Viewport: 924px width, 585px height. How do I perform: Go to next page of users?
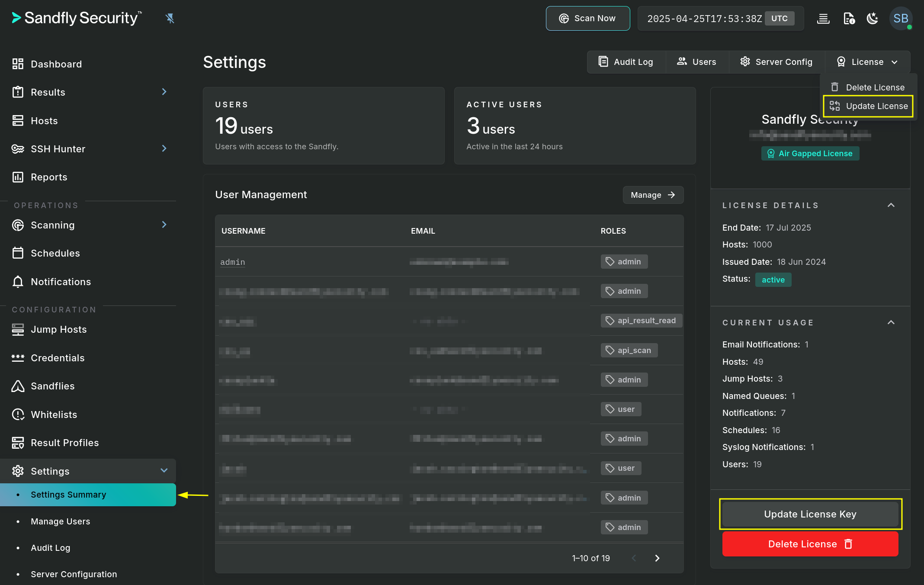coord(657,558)
